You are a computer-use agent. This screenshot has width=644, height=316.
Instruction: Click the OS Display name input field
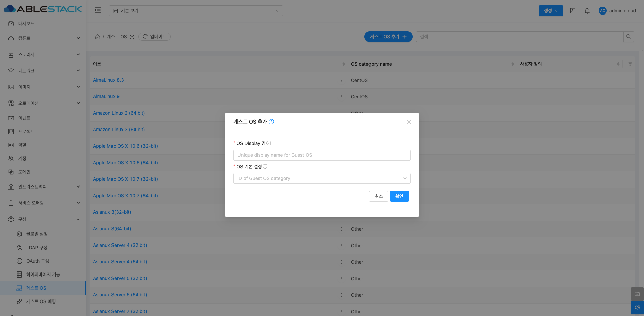(x=322, y=155)
